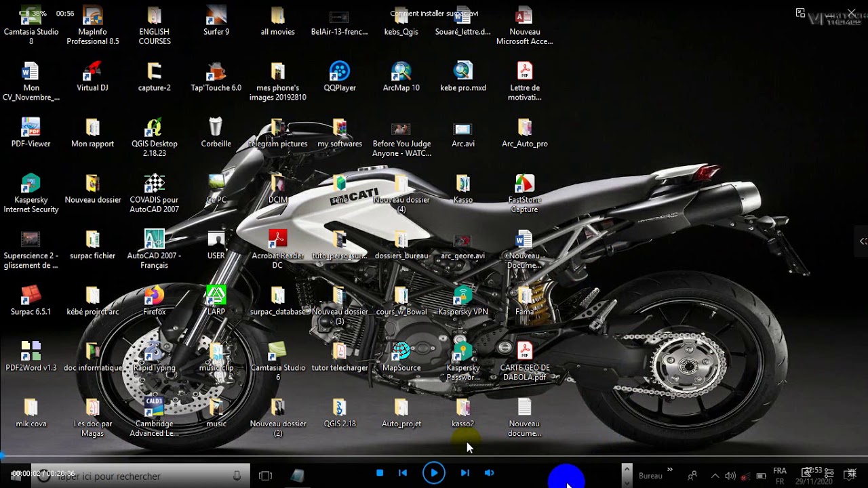Launch ArcMap 10 from the desktop
Viewport: 868px width, 488px height.
click(x=401, y=77)
